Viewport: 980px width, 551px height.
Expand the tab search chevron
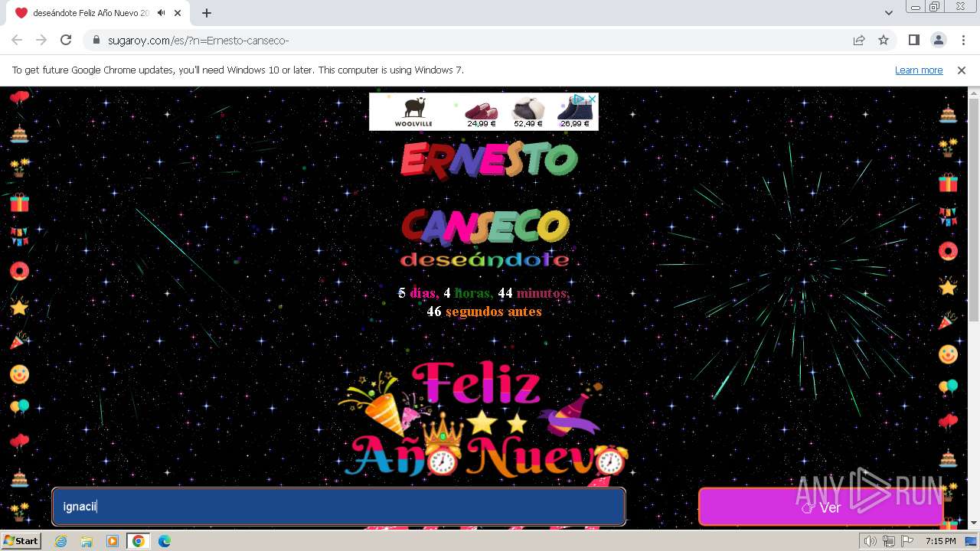pyautogui.click(x=889, y=13)
